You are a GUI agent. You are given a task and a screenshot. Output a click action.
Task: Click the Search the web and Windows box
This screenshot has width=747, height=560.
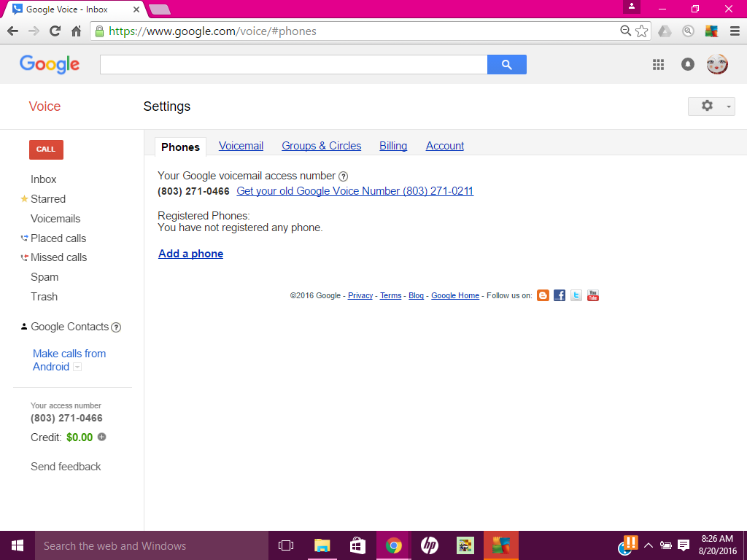(x=152, y=545)
